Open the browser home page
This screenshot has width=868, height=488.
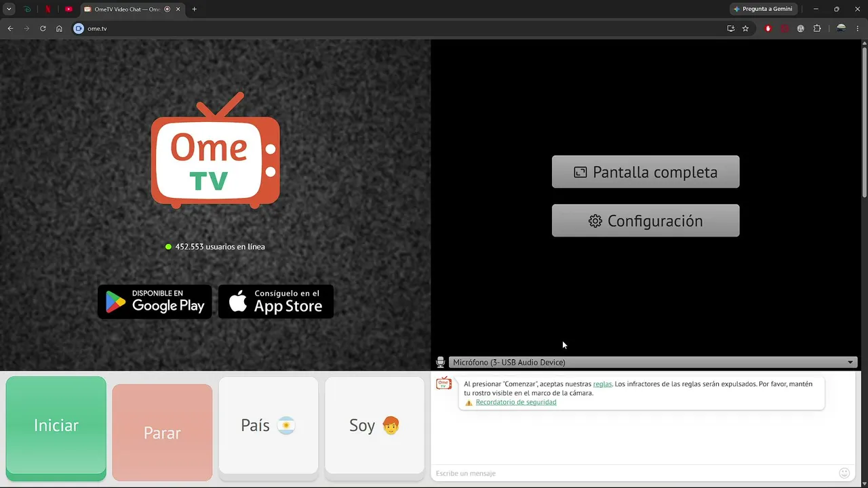click(x=59, y=28)
